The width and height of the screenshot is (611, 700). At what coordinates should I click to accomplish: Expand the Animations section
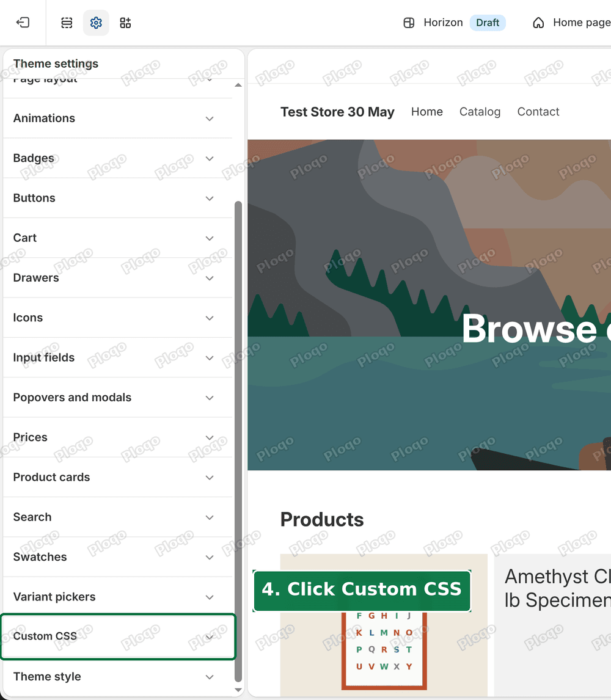[x=117, y=118]
